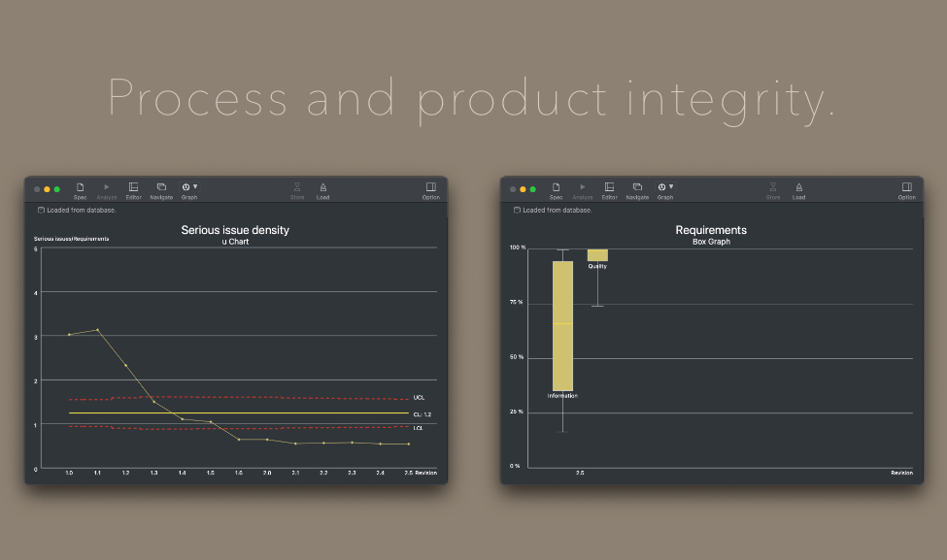
Task: Click Load icon in Serious issue density window
Action: (322, 187)
